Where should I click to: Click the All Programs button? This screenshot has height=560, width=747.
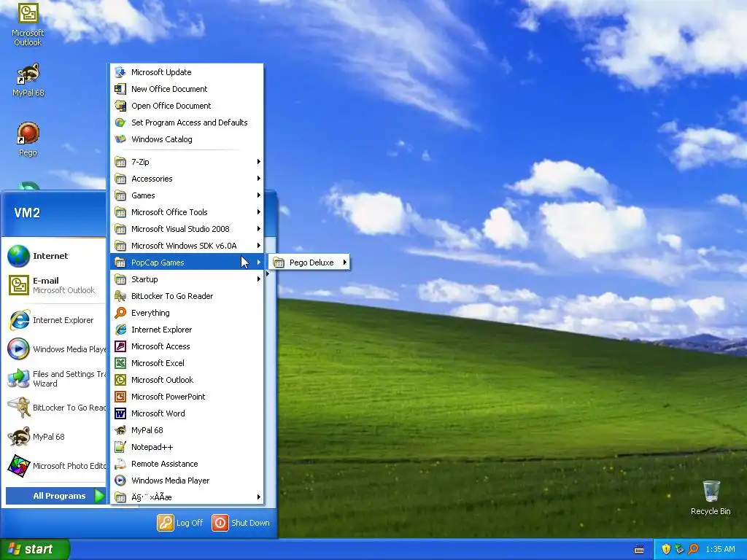click(x=55, y=496)
